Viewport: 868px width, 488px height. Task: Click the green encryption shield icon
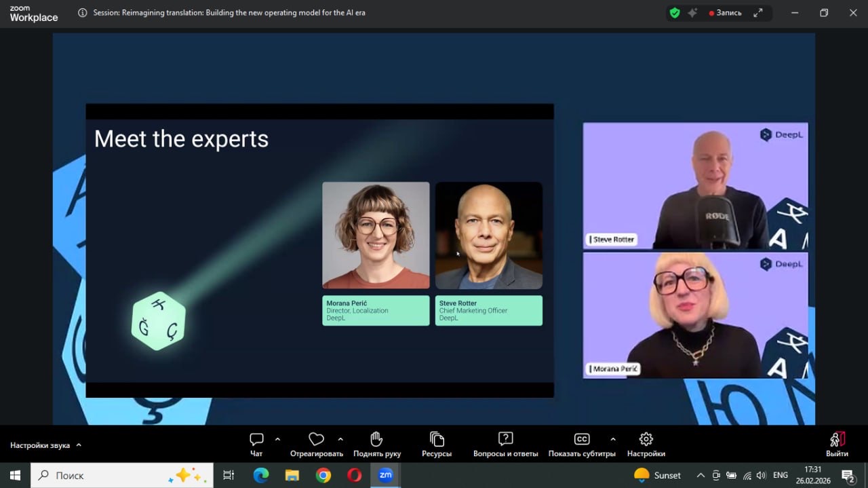[674, 13]
